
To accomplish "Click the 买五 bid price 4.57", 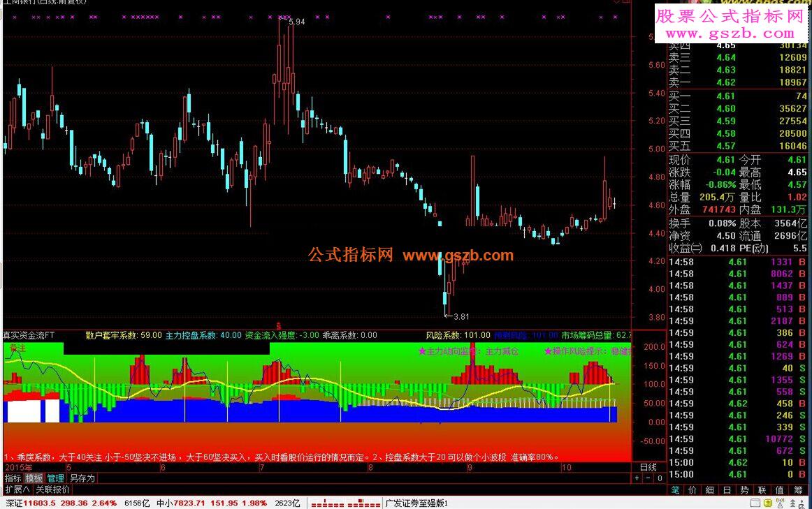I will click(725, 146).
